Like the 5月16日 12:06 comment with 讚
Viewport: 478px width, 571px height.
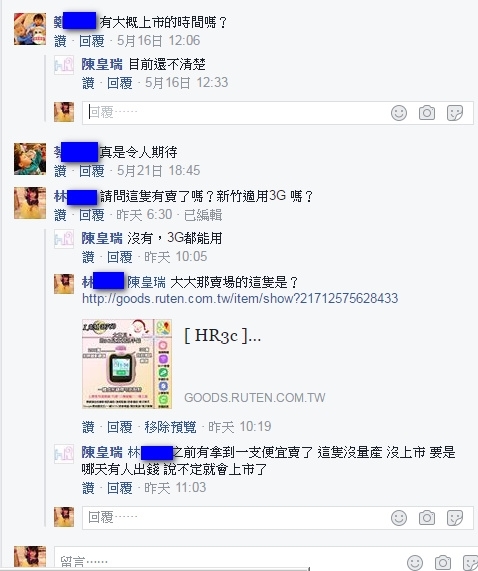(60, 41)
